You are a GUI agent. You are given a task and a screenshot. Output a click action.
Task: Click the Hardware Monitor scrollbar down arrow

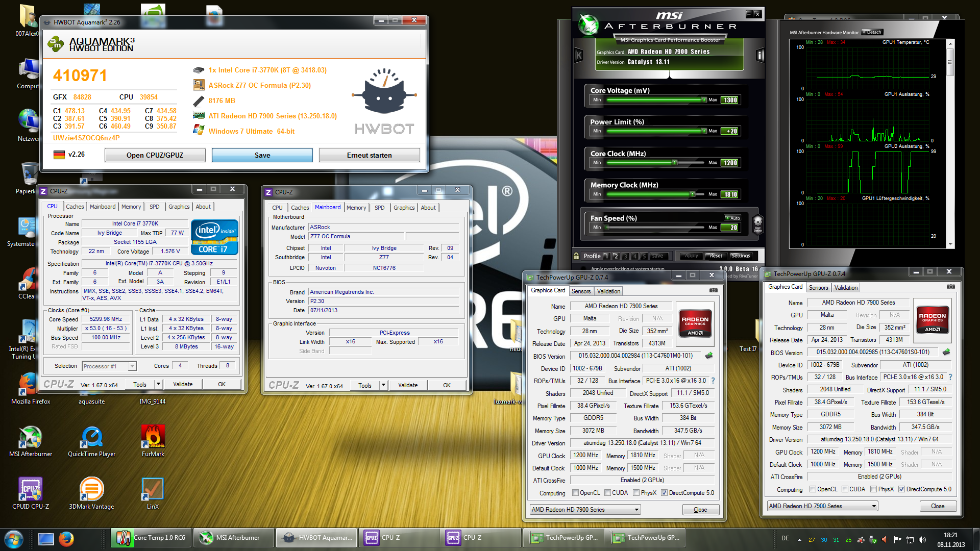click(950, 245)
